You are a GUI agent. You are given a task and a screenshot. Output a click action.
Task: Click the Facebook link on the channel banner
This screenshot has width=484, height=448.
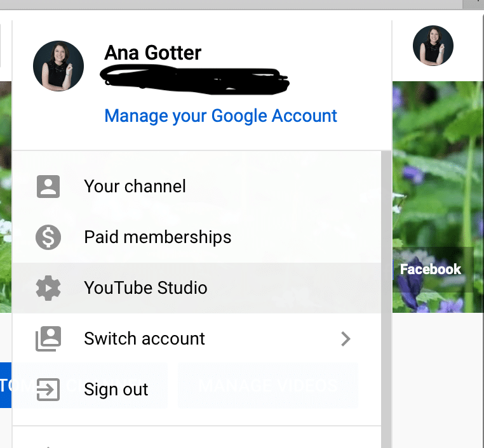[x=430, y=269]
